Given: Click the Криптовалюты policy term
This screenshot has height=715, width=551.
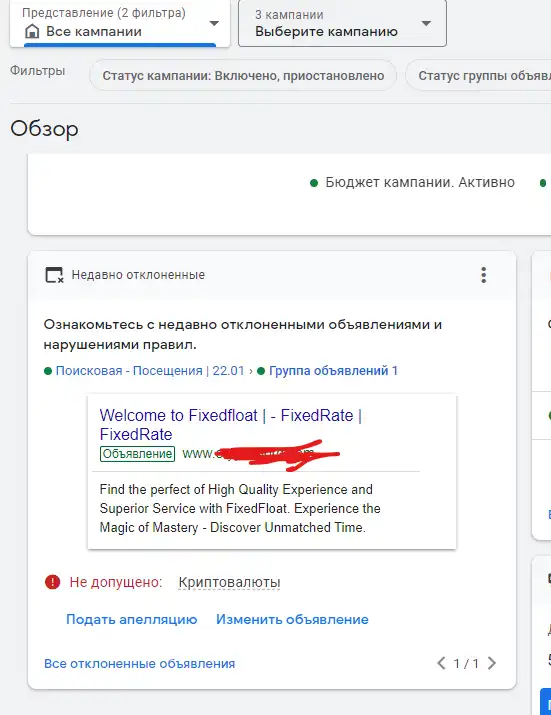Looking at the screenshot, I should [x=229, y=582].
